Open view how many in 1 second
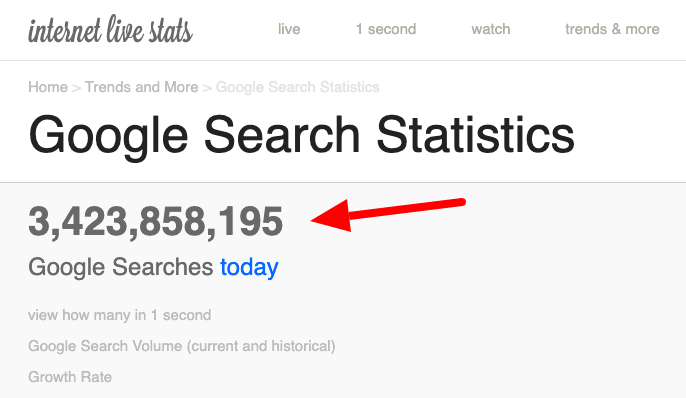686x398 pixels. (119, 315)
